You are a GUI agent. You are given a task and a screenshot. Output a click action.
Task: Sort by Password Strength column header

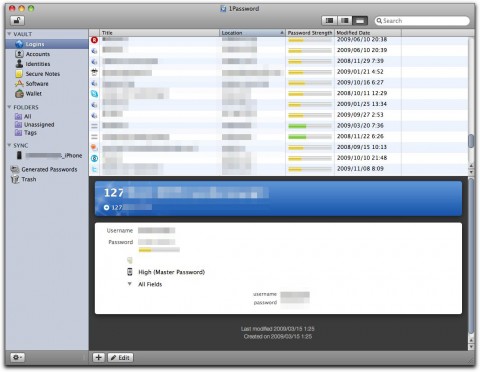[310, 33]
